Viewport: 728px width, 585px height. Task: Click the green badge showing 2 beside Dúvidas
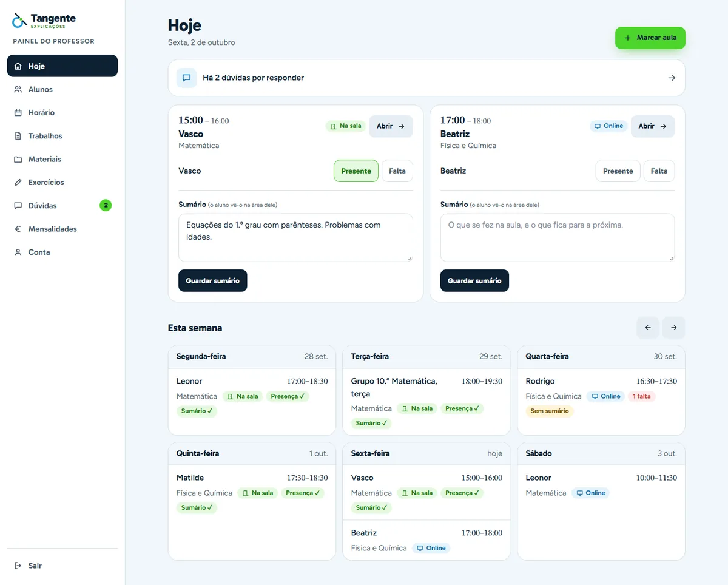[x=106, y=206]
